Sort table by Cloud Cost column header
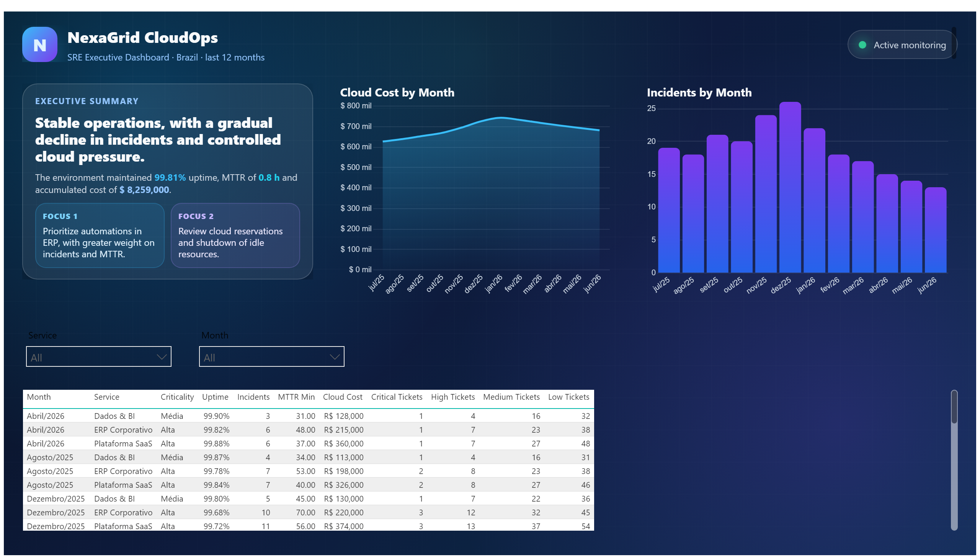Screen dimensions: 980x559 coord(342,397)
